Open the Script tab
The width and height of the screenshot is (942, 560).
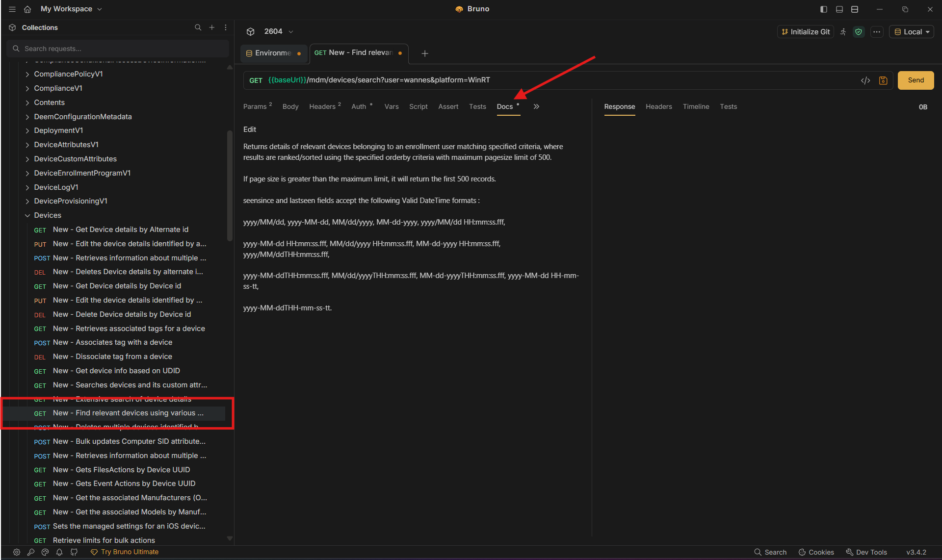tap(419, 106)
